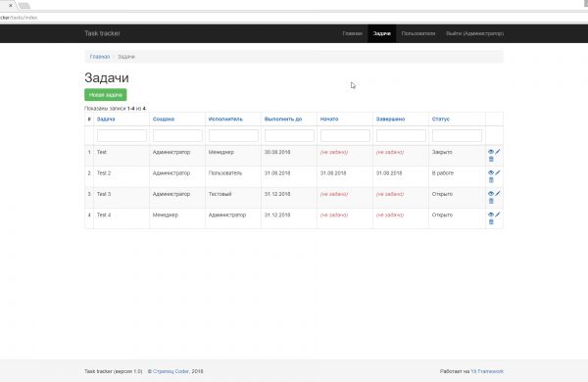588x382 pixels.
Task: Focus the Выполнить до filter input
Action: click(x=289, y=135)
